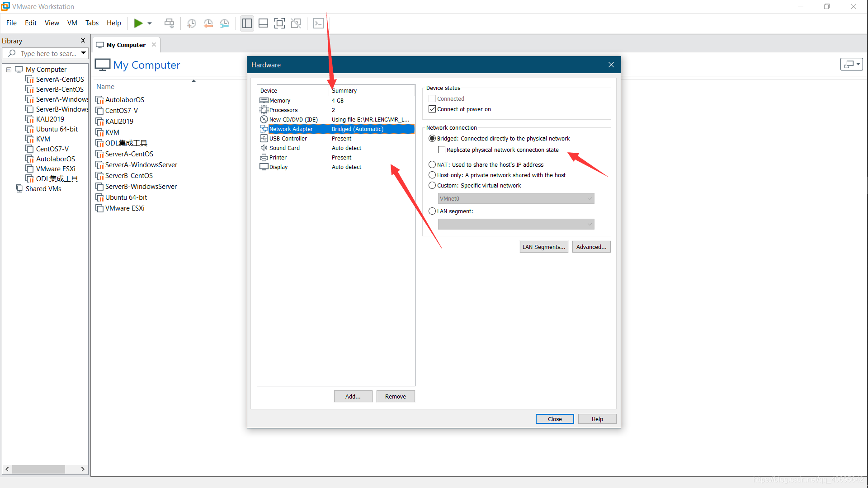Select VMware ESXi in the library tree
The height and width of the screenshot is (488, 868).
[56, 169]
